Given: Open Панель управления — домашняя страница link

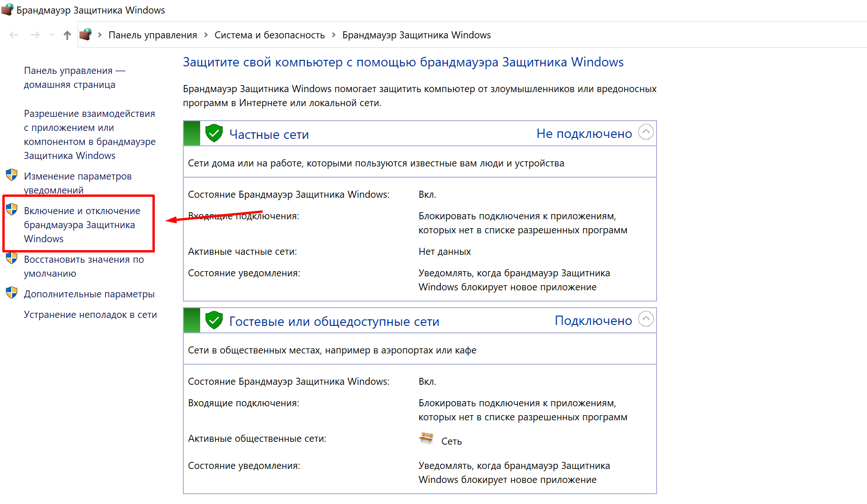Looking at the screenshot, I should click(x=74, y=78).
